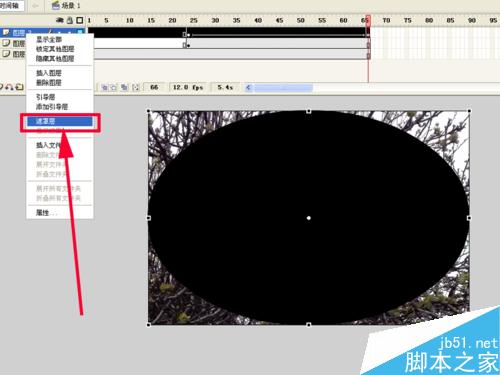Viewport: 500px width, 375px height.
Task: Click the 场景 1 scene clapperboard icon
Action: (x=56, y=5)
